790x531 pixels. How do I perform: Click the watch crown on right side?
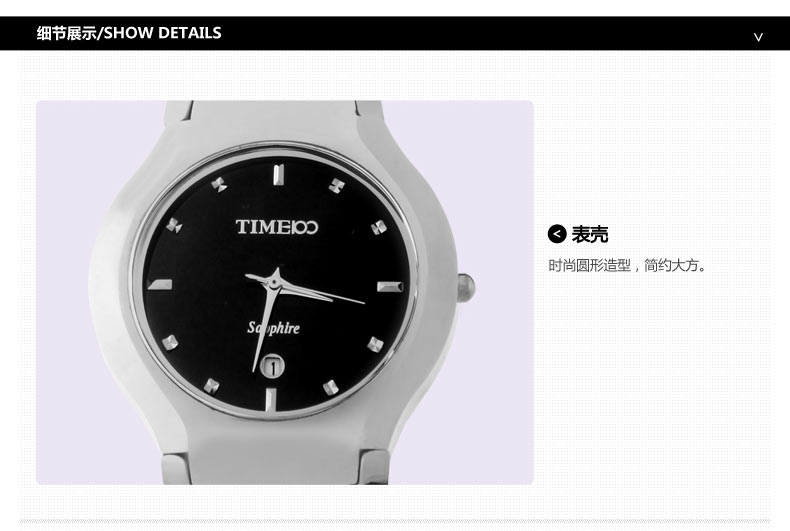[x=466, y=287]
